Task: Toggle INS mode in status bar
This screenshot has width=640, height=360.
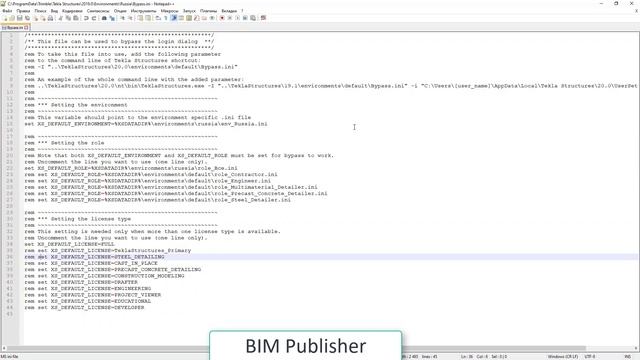Action: point(628,356)
